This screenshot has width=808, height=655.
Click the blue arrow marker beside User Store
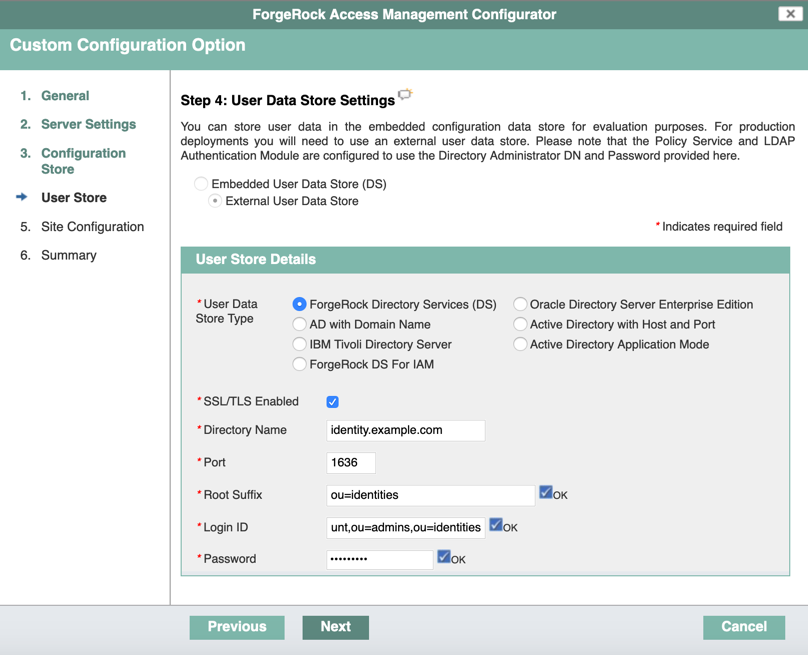pos(22,197)
